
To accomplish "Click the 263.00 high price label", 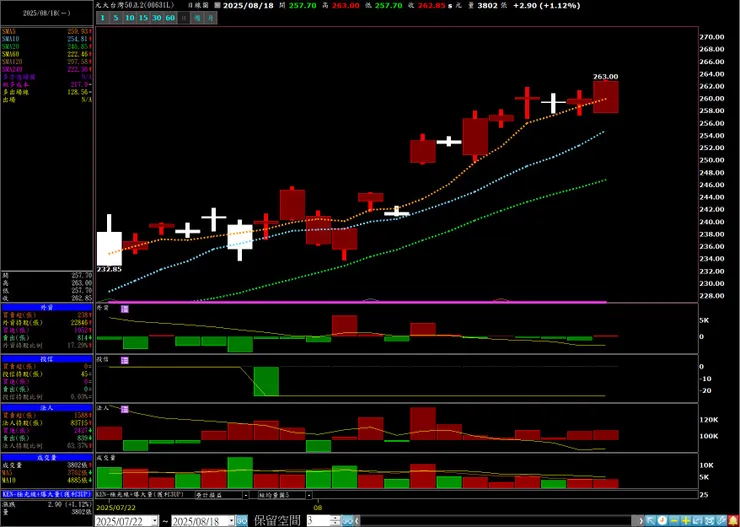I will click(x=605, y=76).
